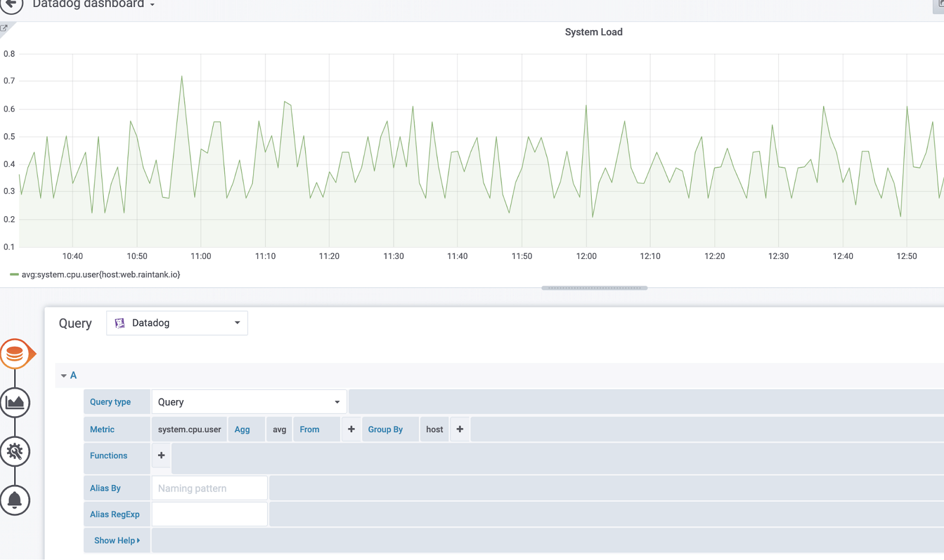Open the Datadog datasource selector
The width and height of the screenshot is (944, 560).
point(176,322)
